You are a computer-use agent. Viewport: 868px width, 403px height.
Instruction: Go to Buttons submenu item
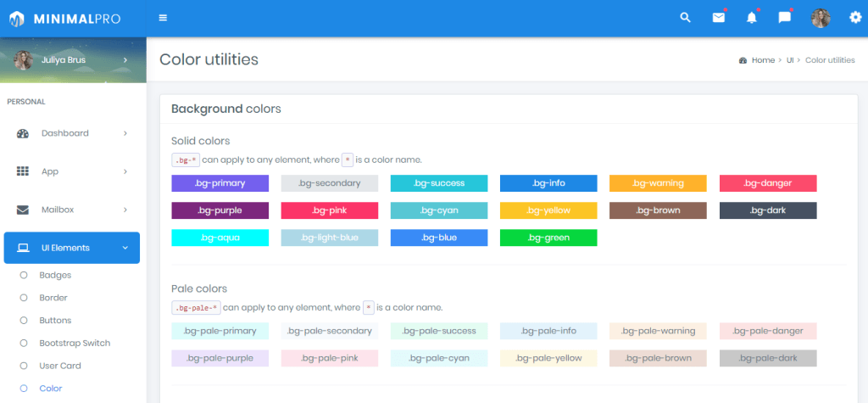[x=55, y=321]
